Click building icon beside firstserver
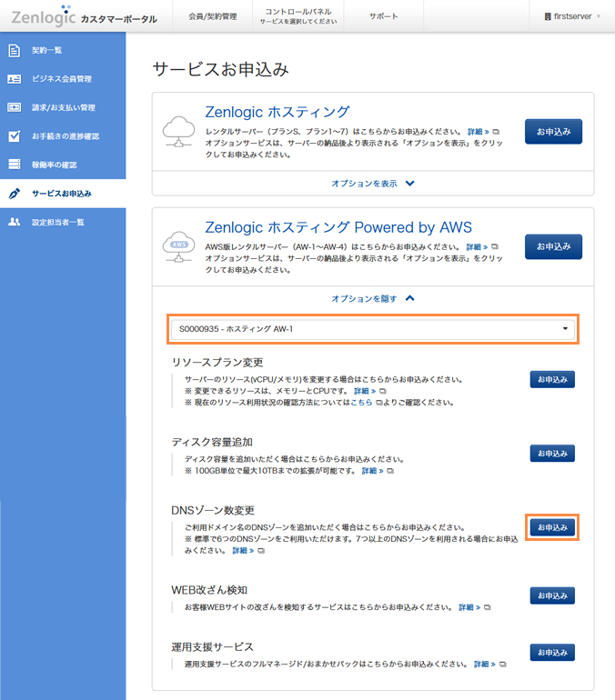Viewport: 615px width, 700px height. point(548,16)
